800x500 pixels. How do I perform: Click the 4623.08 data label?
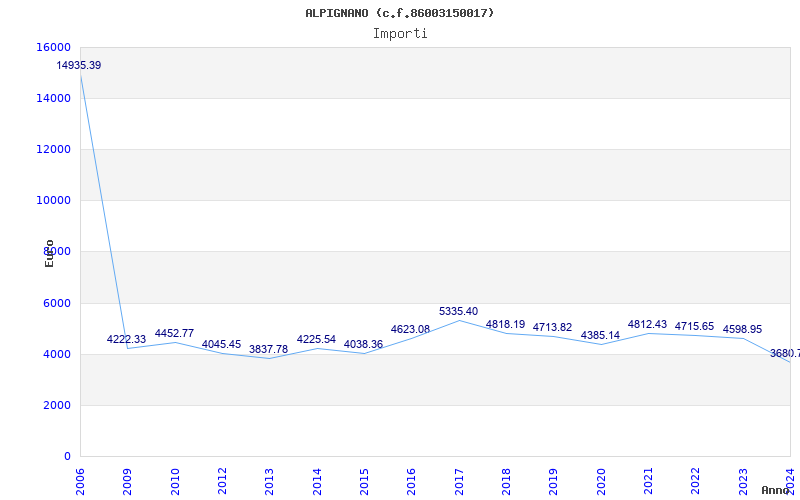click(x=410, y=330)
